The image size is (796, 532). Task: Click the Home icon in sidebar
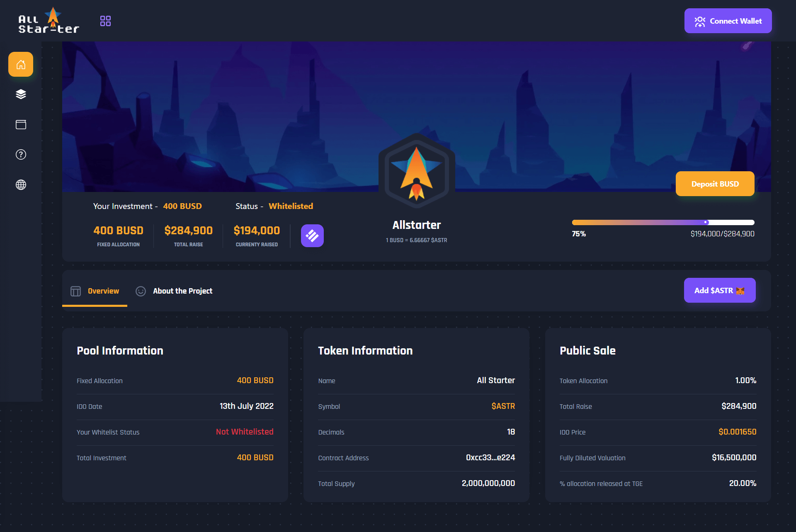click(21, 64)
